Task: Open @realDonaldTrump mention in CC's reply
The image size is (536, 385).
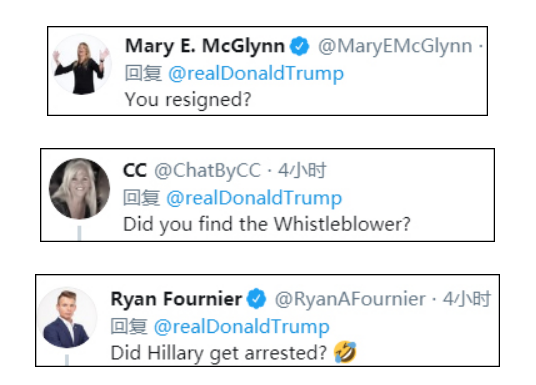Action: (x=254, y=198)
